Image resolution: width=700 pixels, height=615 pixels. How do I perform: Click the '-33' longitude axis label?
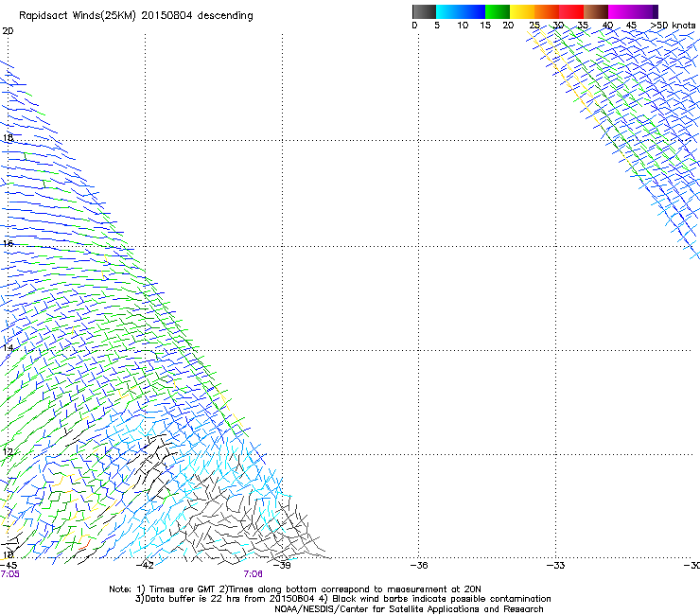[x=556, y=566]
